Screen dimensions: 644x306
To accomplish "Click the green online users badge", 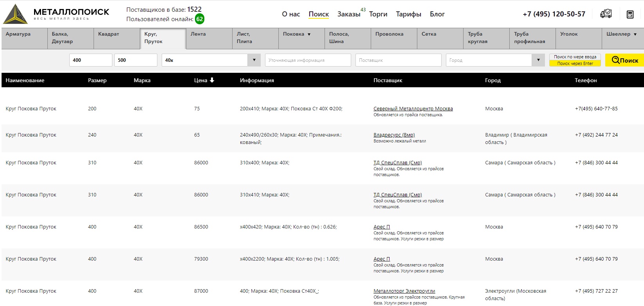I will click(x=200, y=19).
